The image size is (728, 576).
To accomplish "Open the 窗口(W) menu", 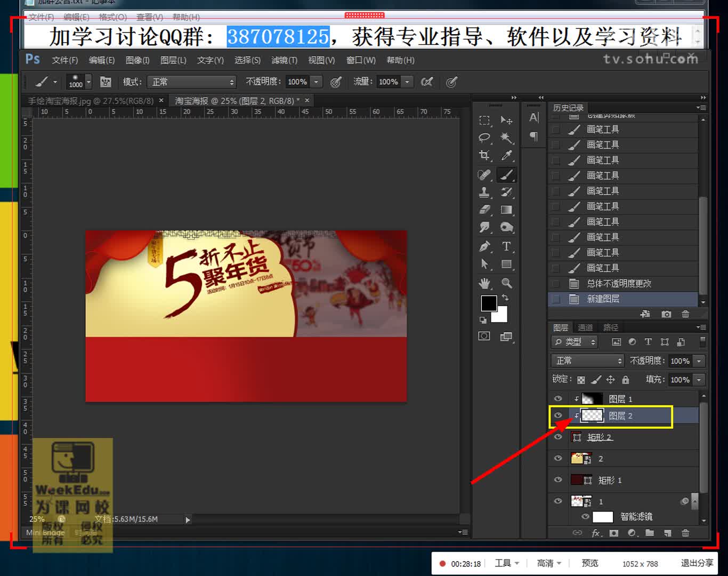I will pyautogui.click(x=361, y=60).
